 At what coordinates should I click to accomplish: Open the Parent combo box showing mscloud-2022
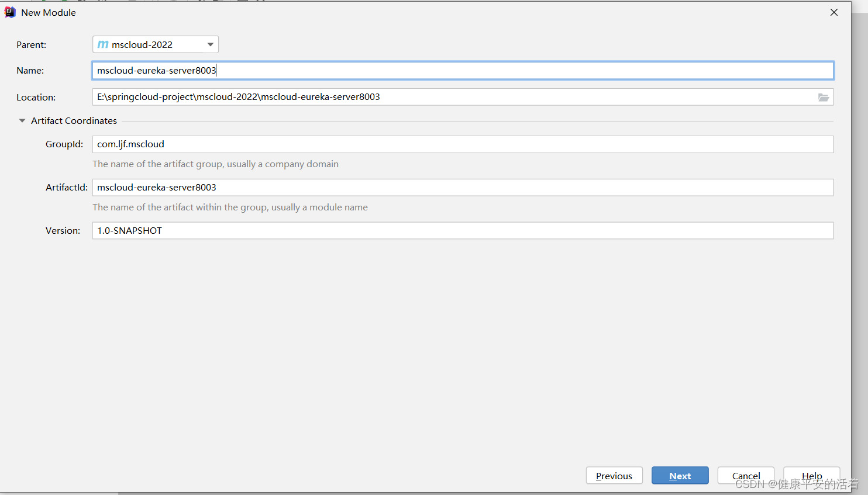pyautogui.click(x=155, y=44)
